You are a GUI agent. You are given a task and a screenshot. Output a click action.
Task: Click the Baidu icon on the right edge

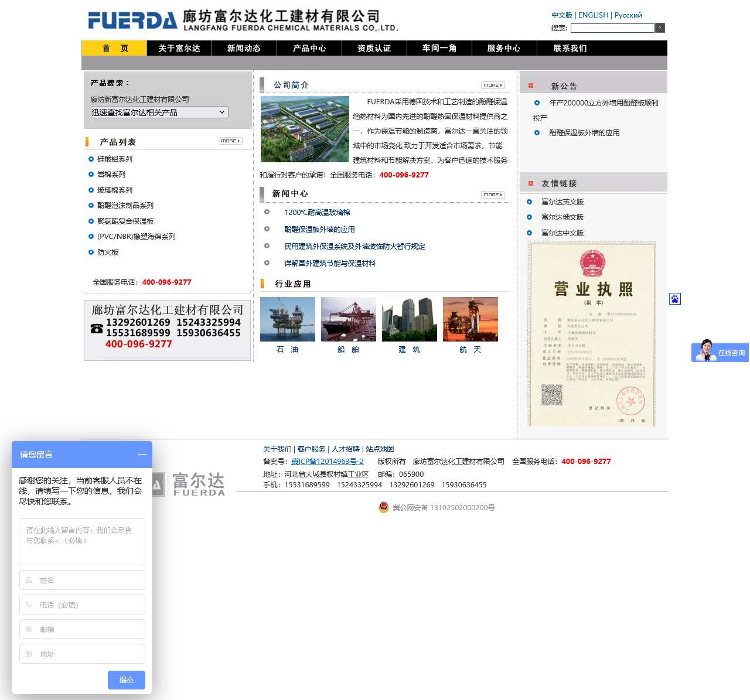click(675, 299)
